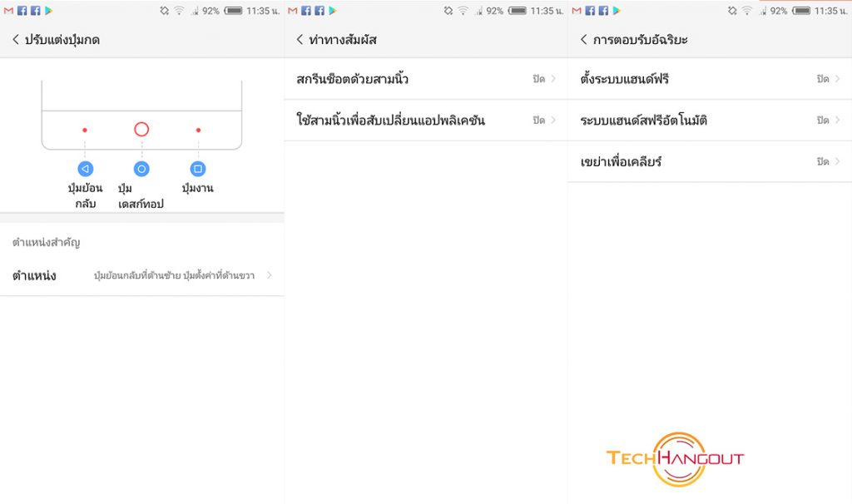
Task: Tap the left red dot key in diagram
Action: click(85, 130)
